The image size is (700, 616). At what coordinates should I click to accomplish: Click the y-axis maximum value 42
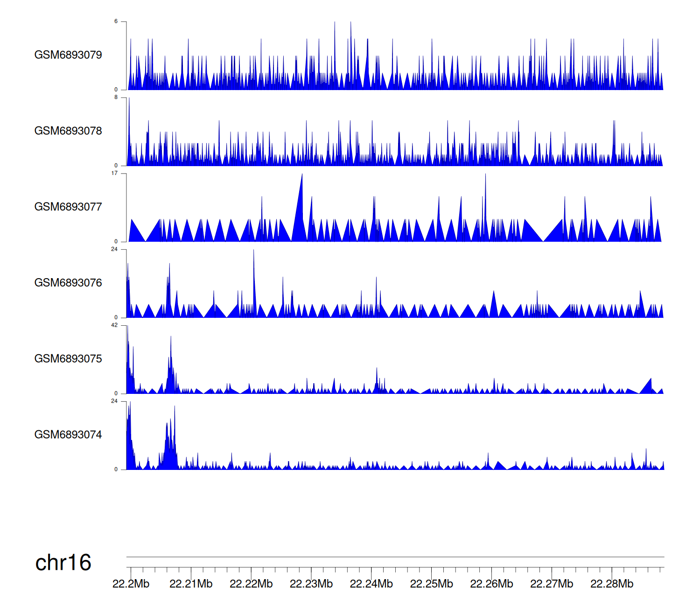pos(114,325)
